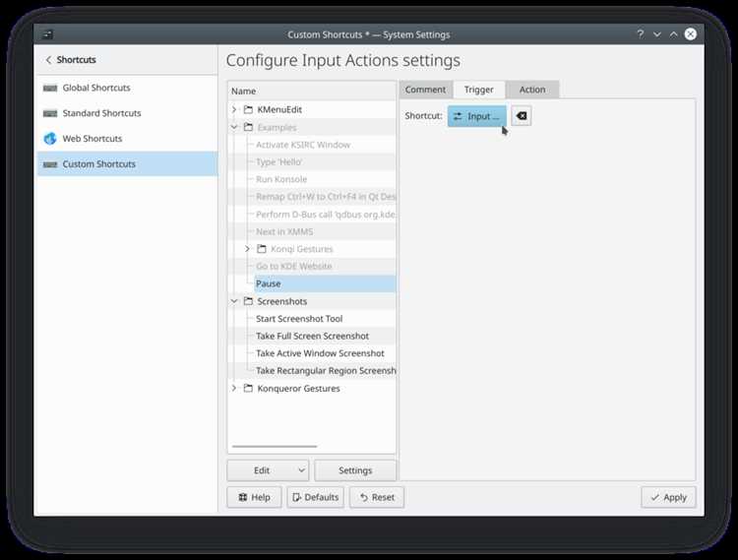
Task: Click the Screenshots folder icon
Action: point(248,301)
